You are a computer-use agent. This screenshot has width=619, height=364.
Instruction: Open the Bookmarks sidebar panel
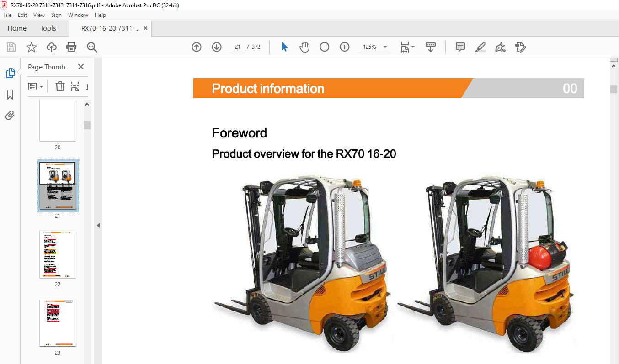coord(10,95)
